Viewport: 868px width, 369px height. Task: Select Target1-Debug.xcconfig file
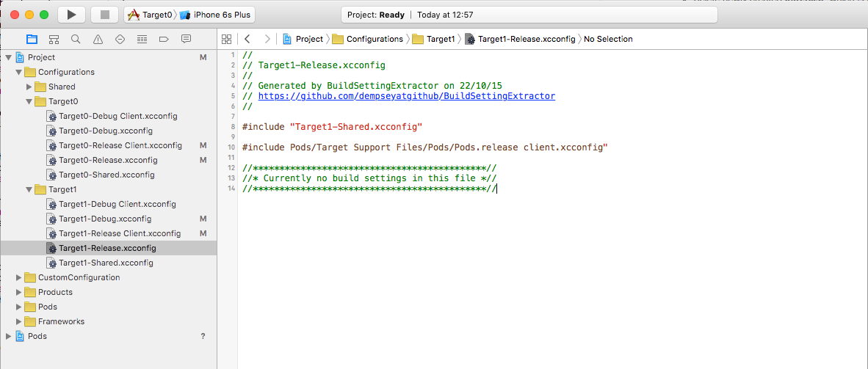pos(105,219)
